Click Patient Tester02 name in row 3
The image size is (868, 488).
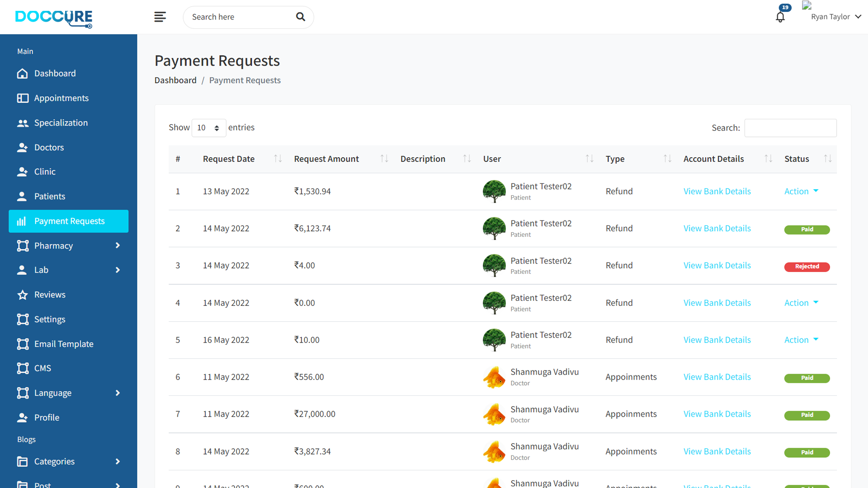tap(541, 261)
